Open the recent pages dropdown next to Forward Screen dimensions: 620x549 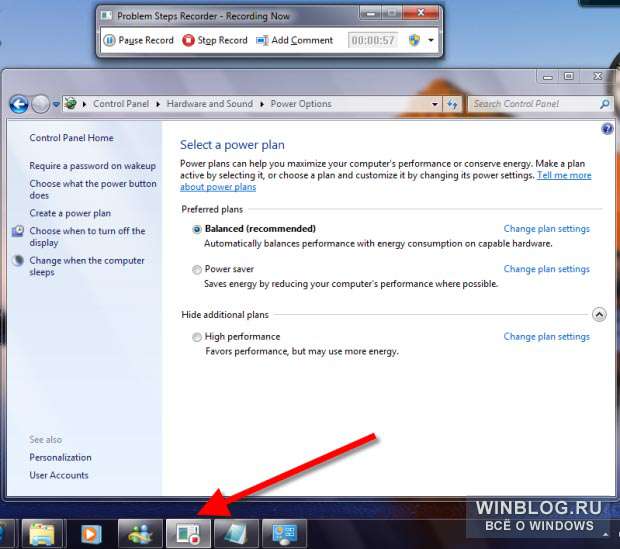[x=56, y=104]
